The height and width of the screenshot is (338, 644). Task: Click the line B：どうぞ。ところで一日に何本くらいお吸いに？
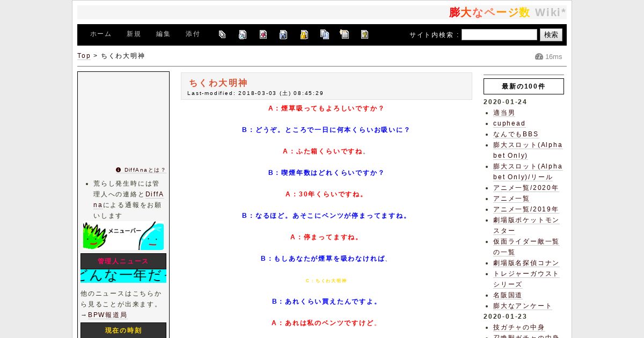326,130
